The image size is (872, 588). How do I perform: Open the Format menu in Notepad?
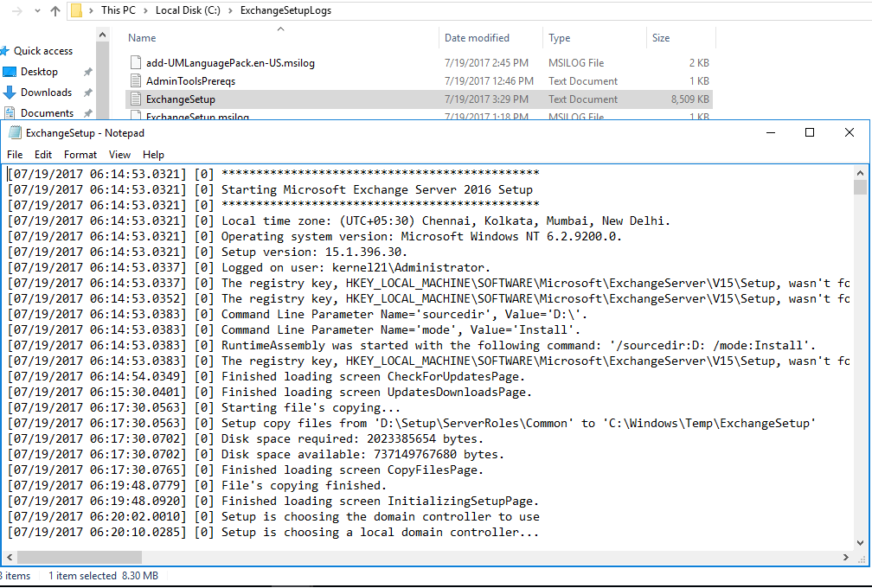pyautogui.click(x=80, y=155)
